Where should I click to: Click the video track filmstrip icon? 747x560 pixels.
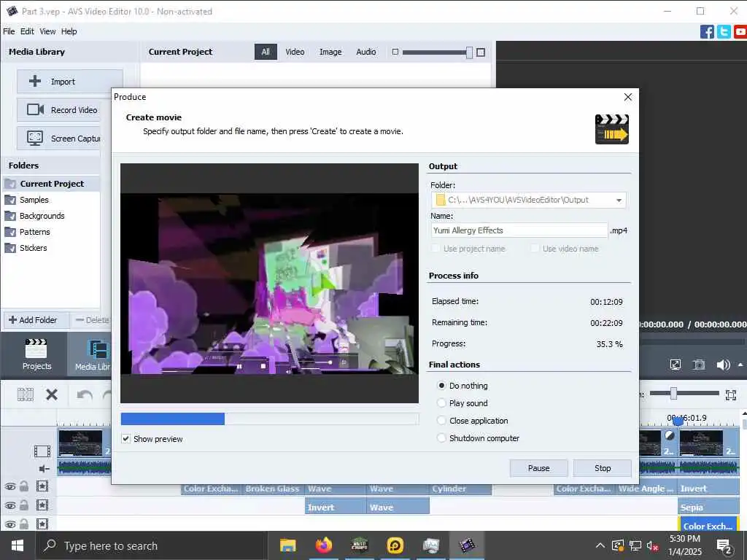(42, 451)
